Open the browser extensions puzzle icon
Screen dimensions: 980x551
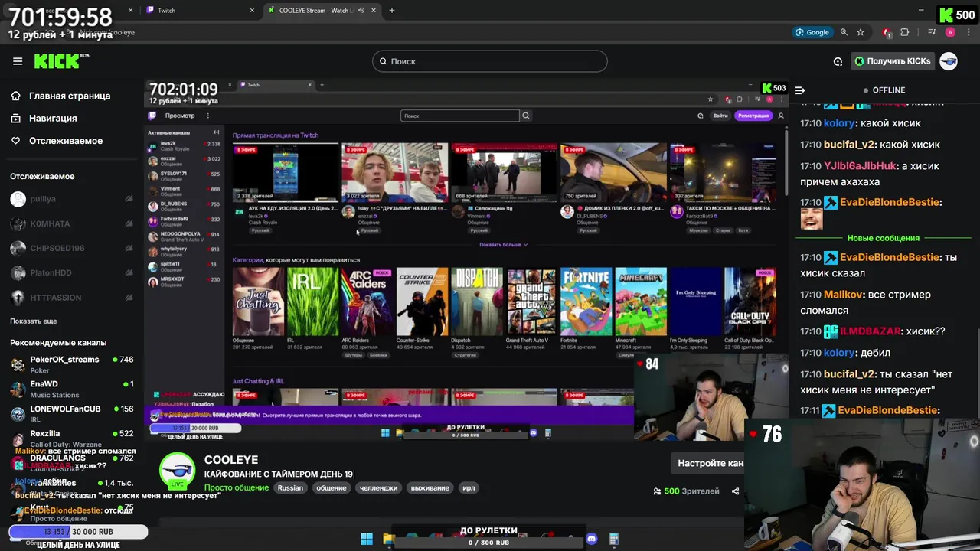905,32
